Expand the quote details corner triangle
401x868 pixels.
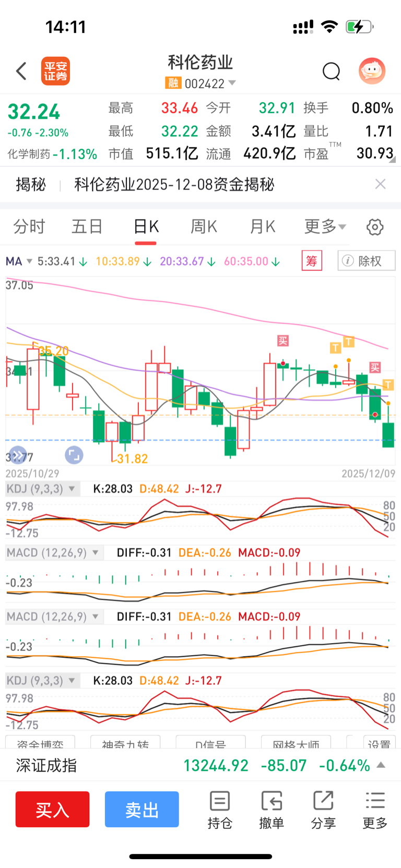pyautogui.click(x=392, y=160)
